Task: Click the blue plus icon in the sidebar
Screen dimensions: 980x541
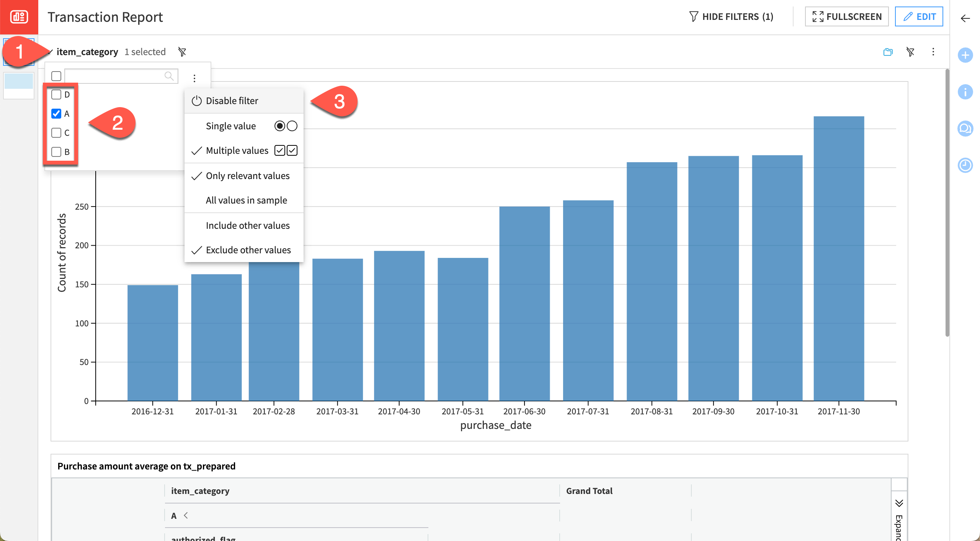Action: (965, 55)
